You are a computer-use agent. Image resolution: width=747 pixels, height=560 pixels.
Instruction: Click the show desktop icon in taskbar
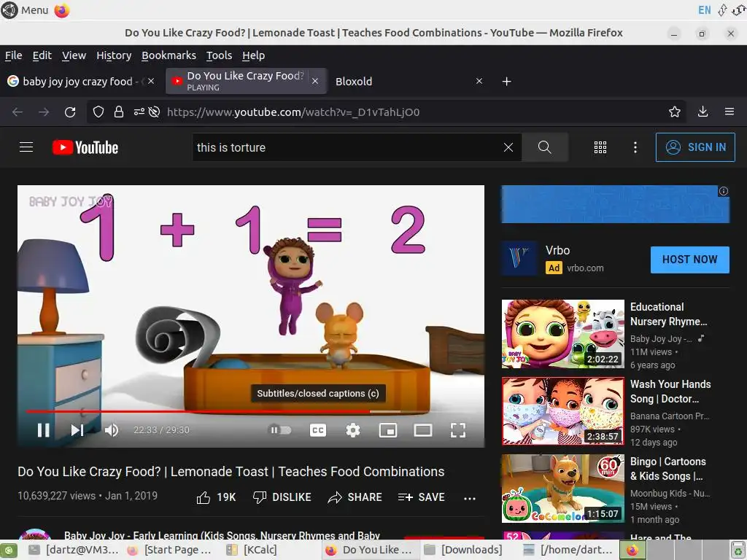tap(9, 550)
